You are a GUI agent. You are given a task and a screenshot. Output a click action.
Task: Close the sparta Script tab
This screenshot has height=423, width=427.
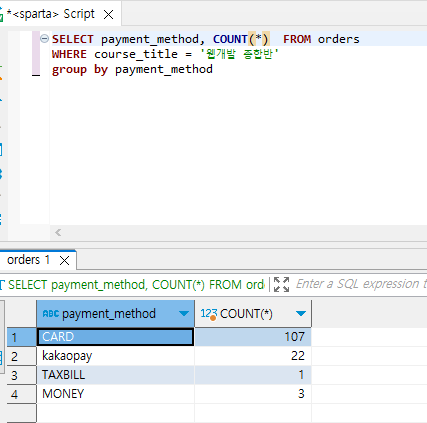click(x=108, y=14)
